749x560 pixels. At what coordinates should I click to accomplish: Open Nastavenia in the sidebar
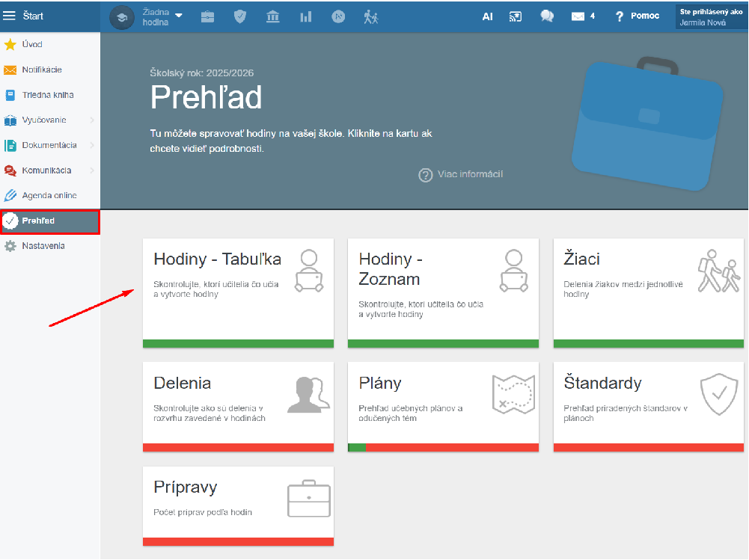(x=43, y=246)
